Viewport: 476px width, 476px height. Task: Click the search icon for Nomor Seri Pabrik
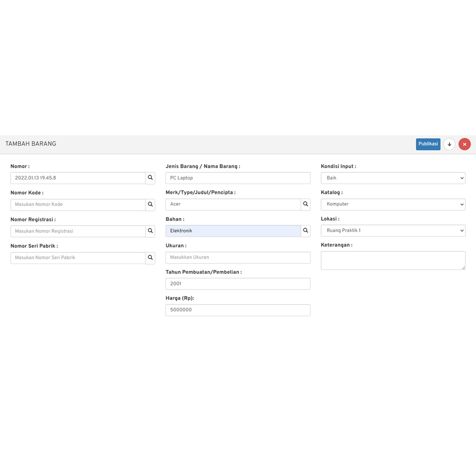point(150,258)
